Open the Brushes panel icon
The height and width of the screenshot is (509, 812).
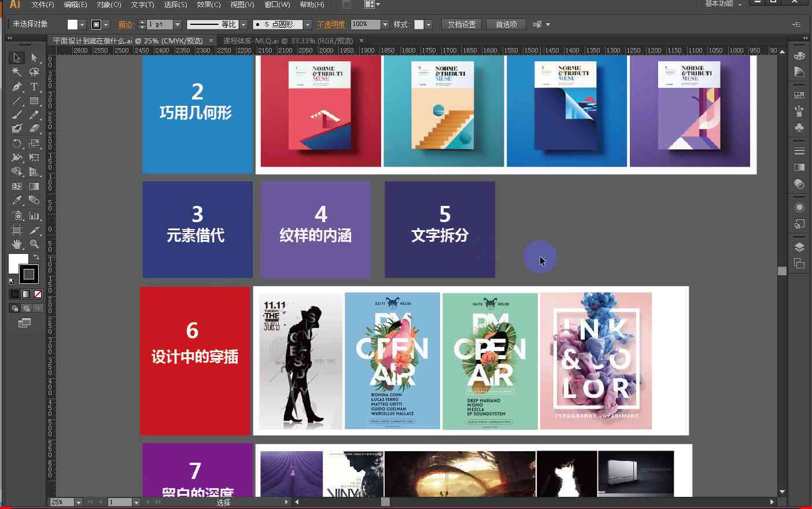coord(799,111)
